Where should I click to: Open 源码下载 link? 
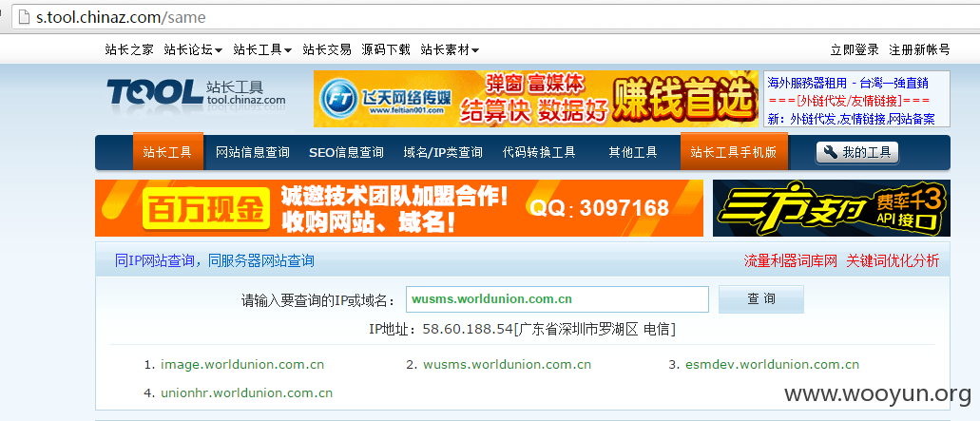pos(386,50)
